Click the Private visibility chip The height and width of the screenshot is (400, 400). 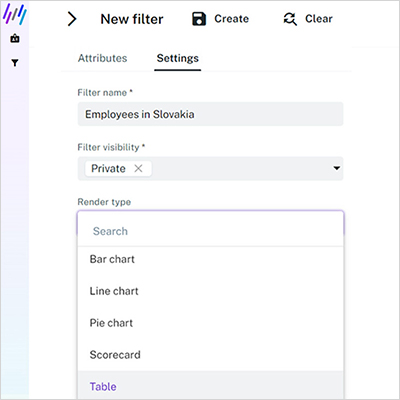(108, 169)
